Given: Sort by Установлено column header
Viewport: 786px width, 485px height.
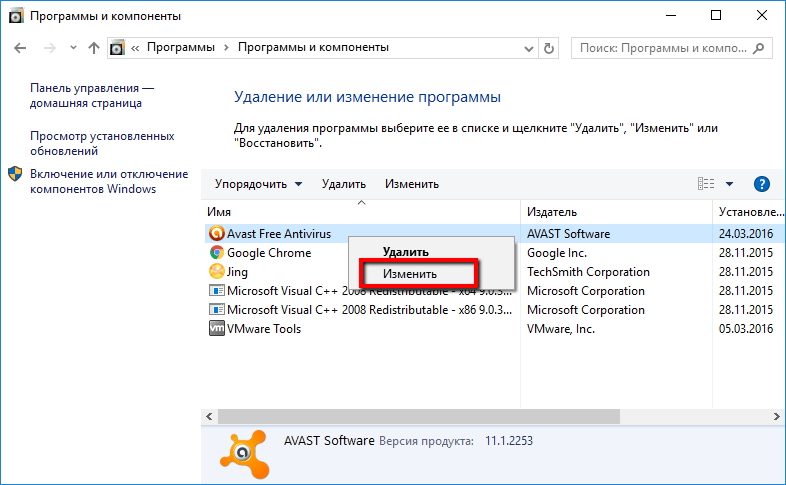Looking at the screenshot, I should coord(749,212).
